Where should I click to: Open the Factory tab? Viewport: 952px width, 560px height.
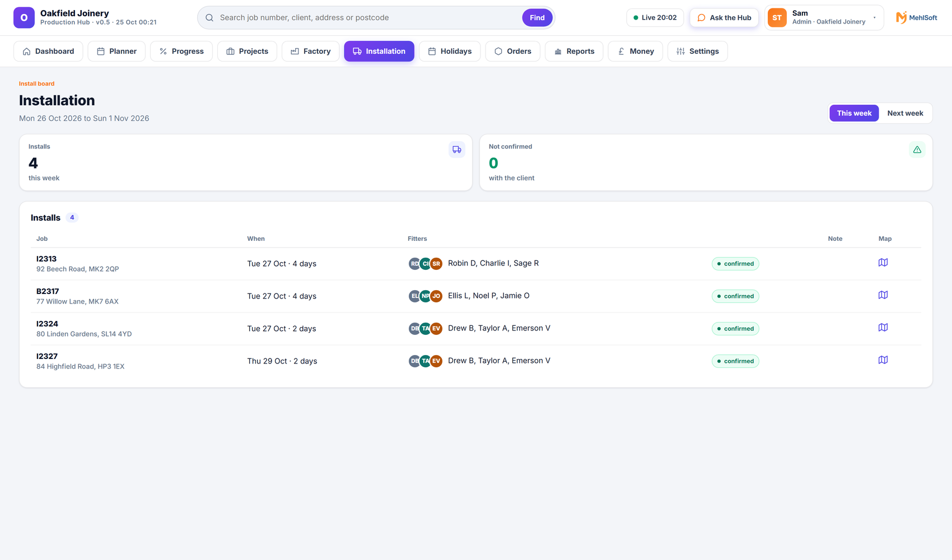(x=311, y=52)
